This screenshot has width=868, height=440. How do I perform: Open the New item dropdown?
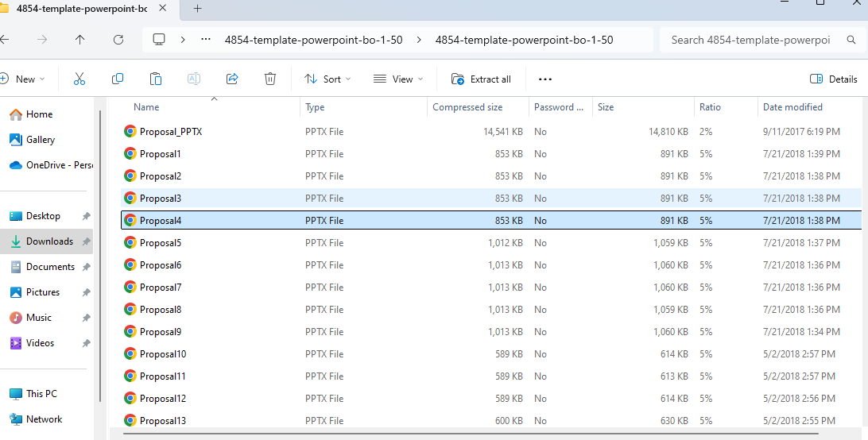pos(23,79)
